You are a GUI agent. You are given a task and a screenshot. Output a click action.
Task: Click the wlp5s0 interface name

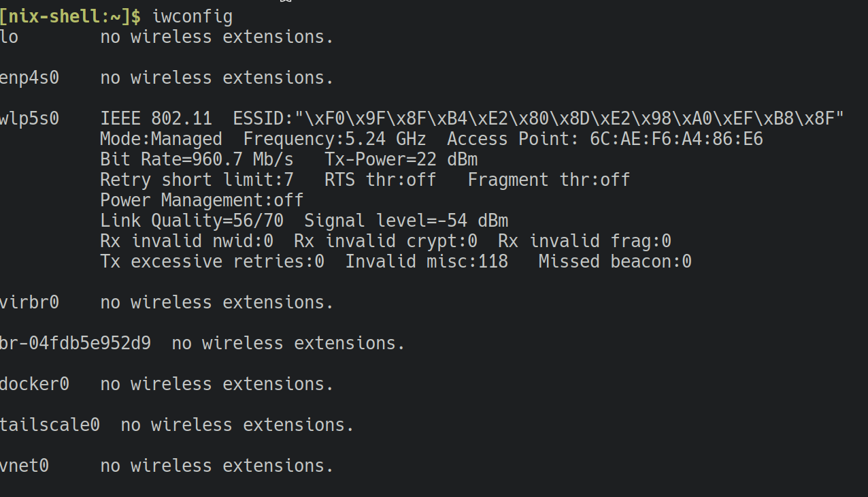(29, 119)
